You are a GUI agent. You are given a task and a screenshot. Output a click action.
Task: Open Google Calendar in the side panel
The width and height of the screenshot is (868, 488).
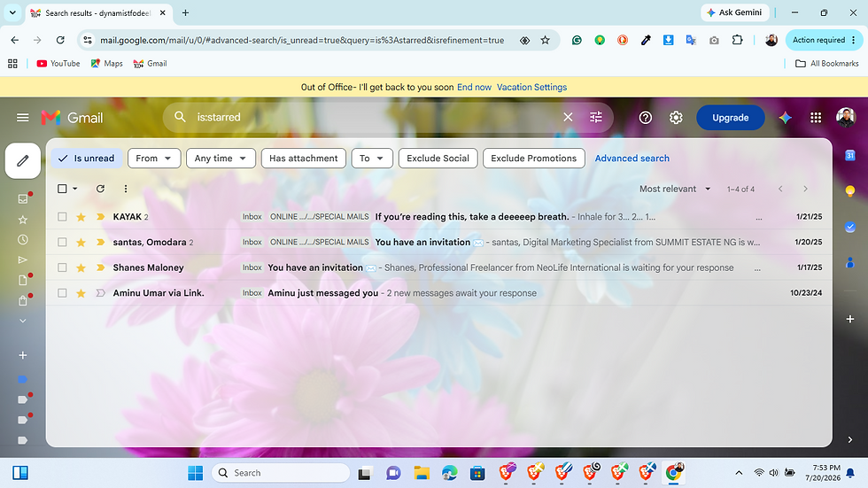(x=850, y=156)
